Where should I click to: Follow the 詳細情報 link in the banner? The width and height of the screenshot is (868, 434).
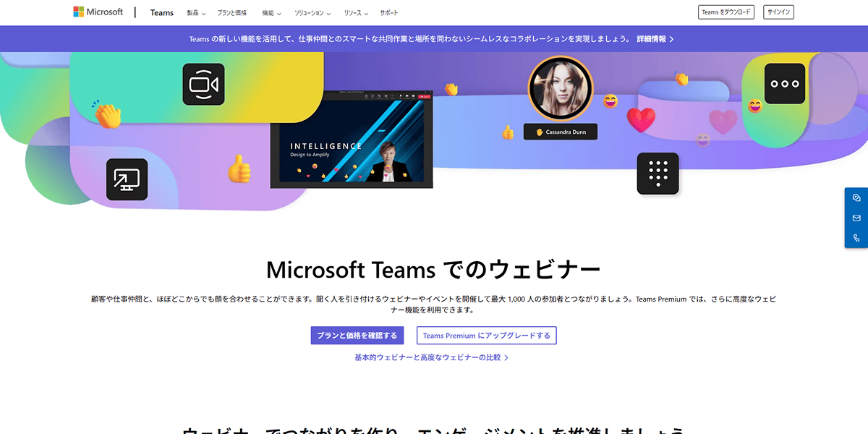click(655, 39)
